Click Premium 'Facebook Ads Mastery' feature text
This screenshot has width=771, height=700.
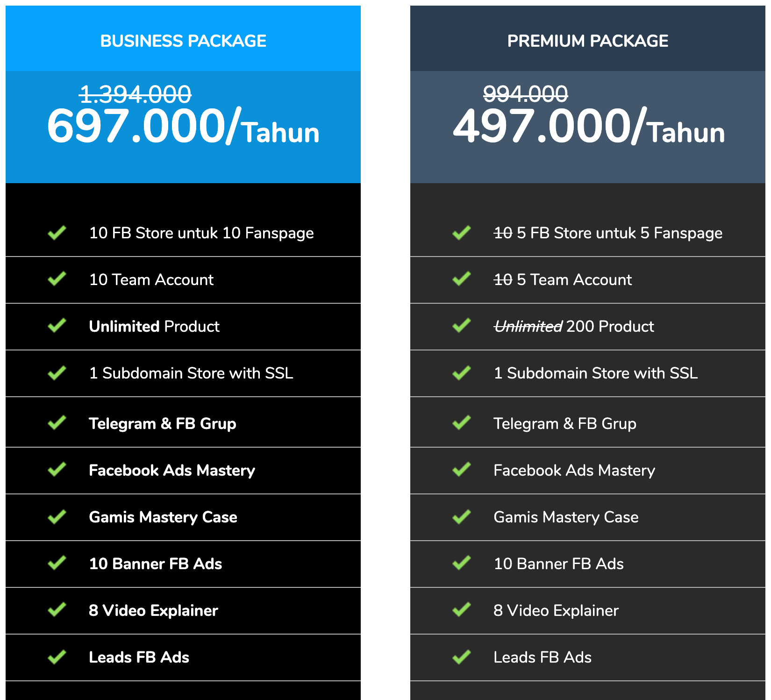pos(574,470)
